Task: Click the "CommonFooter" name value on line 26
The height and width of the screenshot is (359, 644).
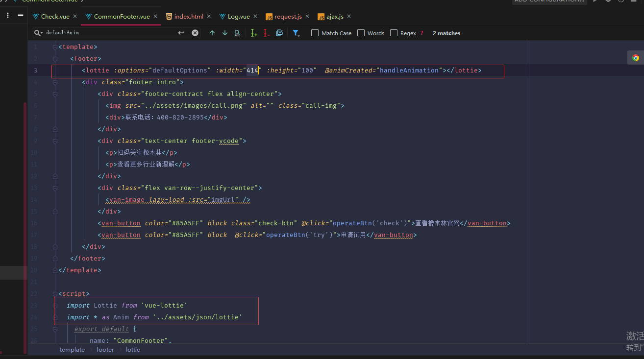Action: click(141, 341)
